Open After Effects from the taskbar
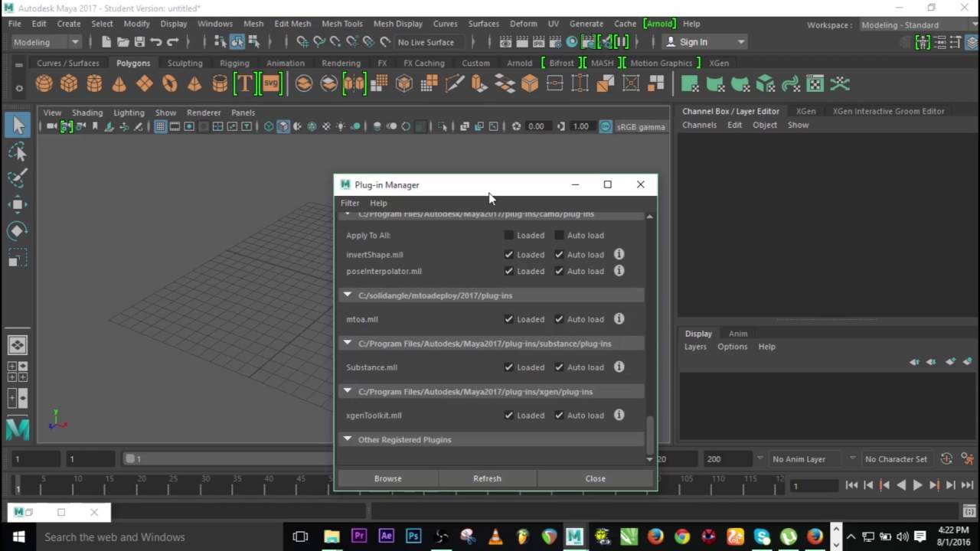The image size is (980, 551). 386,536
